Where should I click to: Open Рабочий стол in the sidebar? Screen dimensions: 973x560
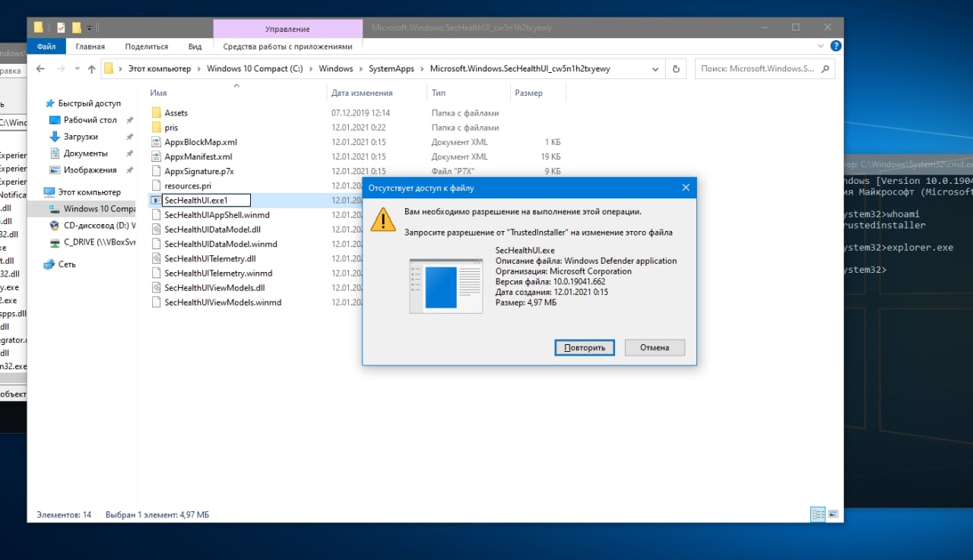click(90, 120)
